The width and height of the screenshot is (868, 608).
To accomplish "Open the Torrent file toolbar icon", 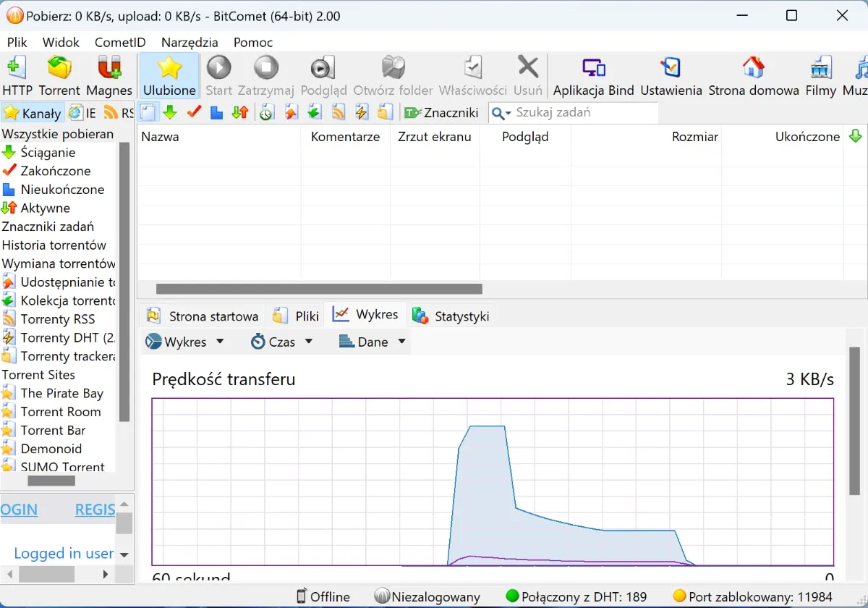I will tap(59, 75).
